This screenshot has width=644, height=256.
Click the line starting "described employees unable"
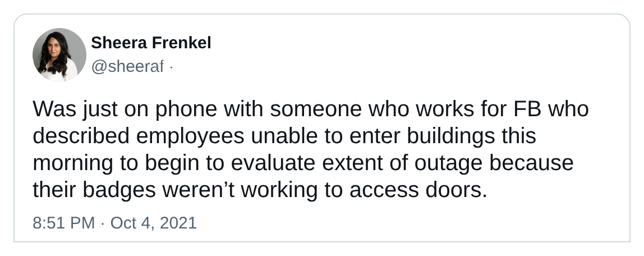click(x=284, y=136)
